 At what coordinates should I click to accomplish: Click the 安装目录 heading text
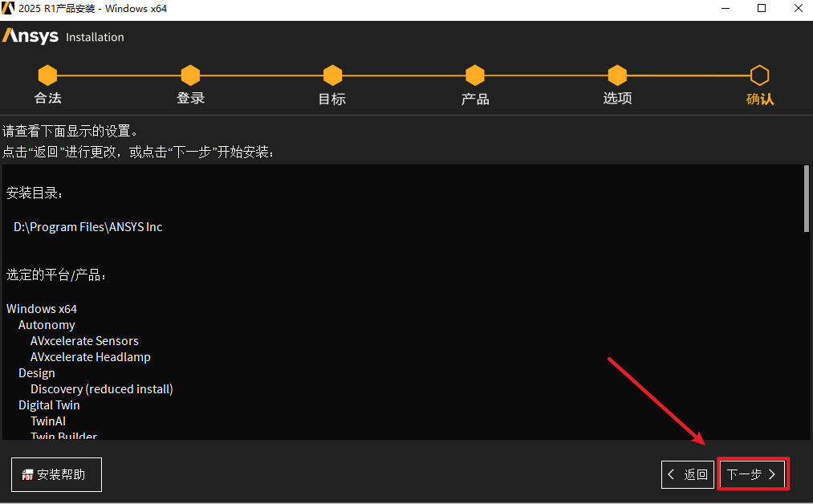pyautogui.click(x=35, y=193)
